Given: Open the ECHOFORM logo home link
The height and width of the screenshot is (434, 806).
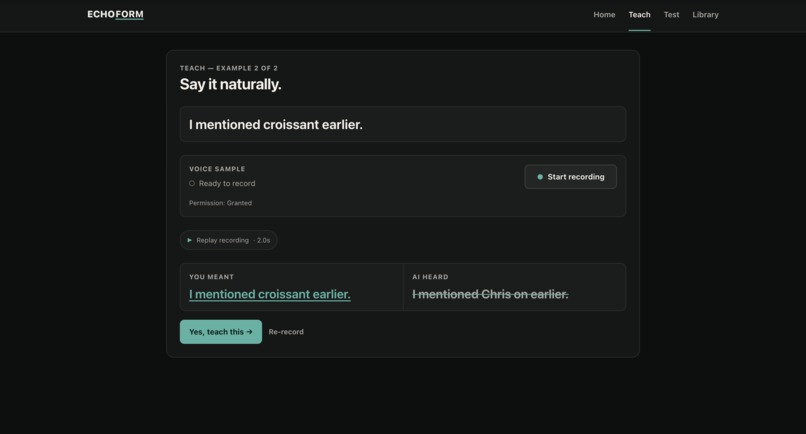Looking at the screenshot, I should pos(115,14).
